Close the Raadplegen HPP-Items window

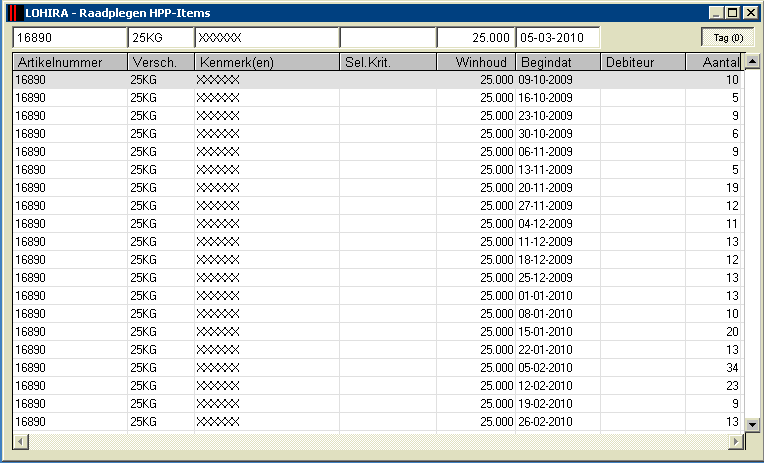coord(751,13)
